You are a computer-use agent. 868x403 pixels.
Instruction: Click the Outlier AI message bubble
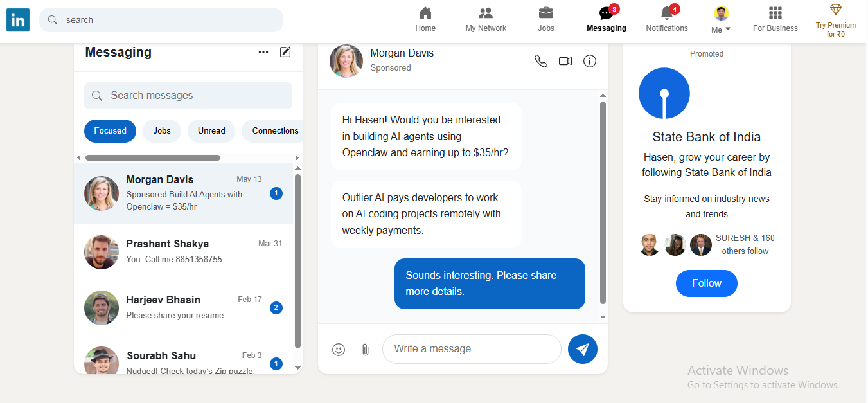tap(426, 214)
